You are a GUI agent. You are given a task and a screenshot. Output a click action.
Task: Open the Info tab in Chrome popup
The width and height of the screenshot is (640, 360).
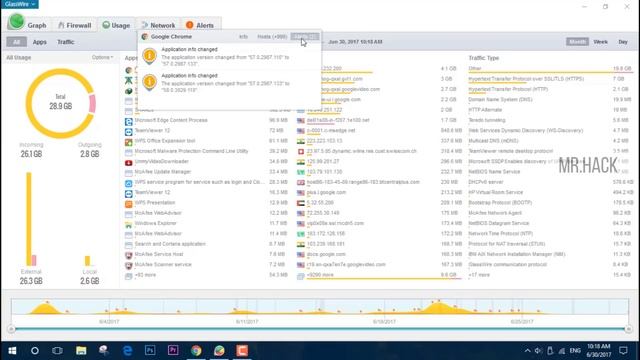[x=243, y=37]
